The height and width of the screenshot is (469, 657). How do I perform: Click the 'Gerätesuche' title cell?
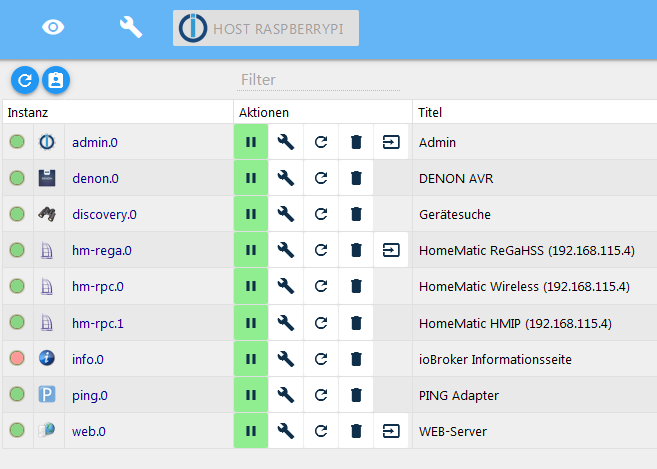(x=535, y=214)
